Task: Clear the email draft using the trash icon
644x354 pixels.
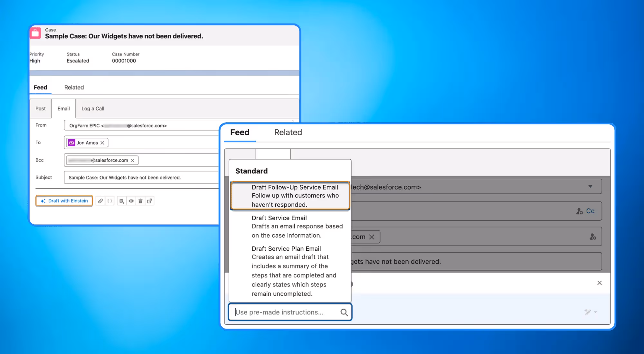Action: 140,201
